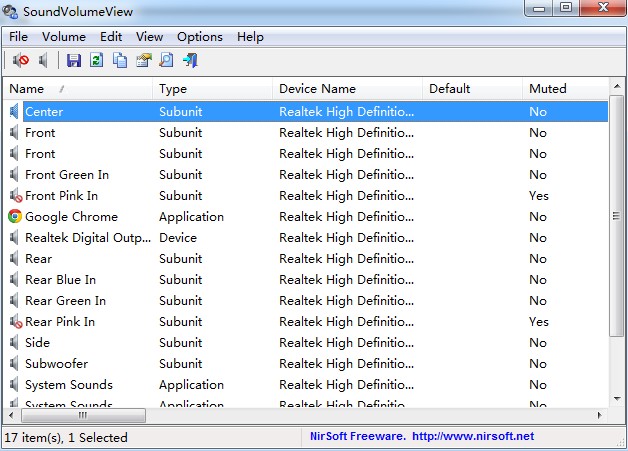
Task: Open the Edit menu
Action: [x=111, y=37]
